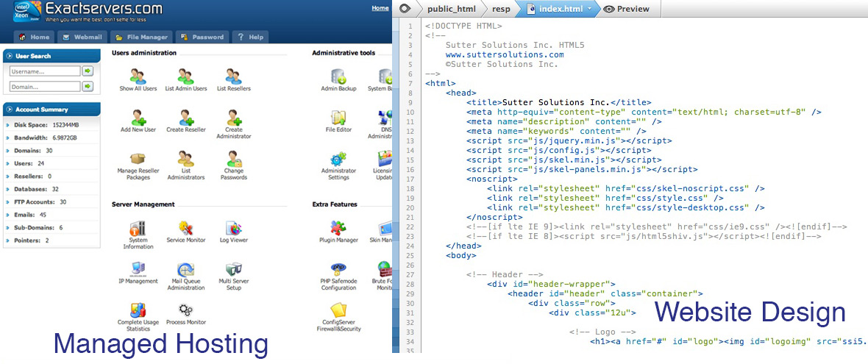Click Sub-Domains: 6 summary row
Viewport: 868px width, 364px height.
[51, 227]
